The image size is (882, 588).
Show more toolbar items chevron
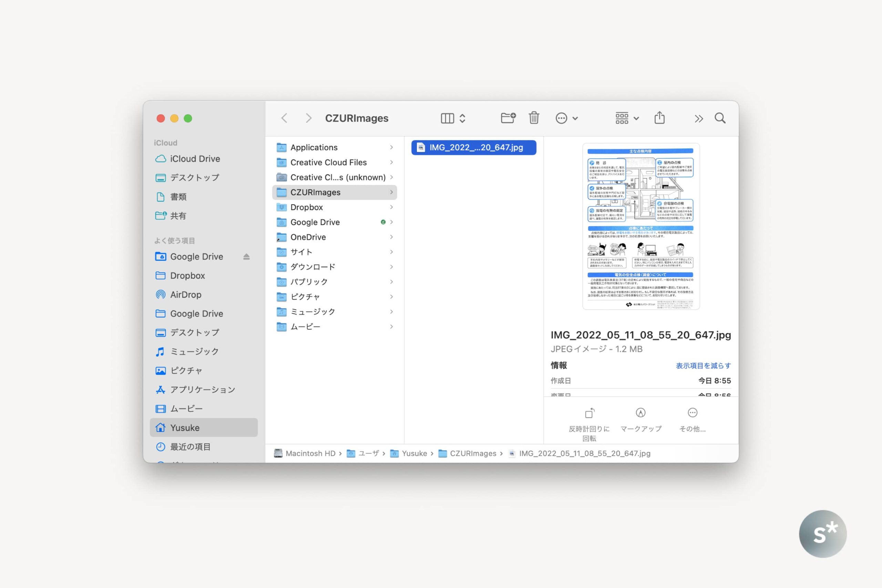(x=698, y=119)
